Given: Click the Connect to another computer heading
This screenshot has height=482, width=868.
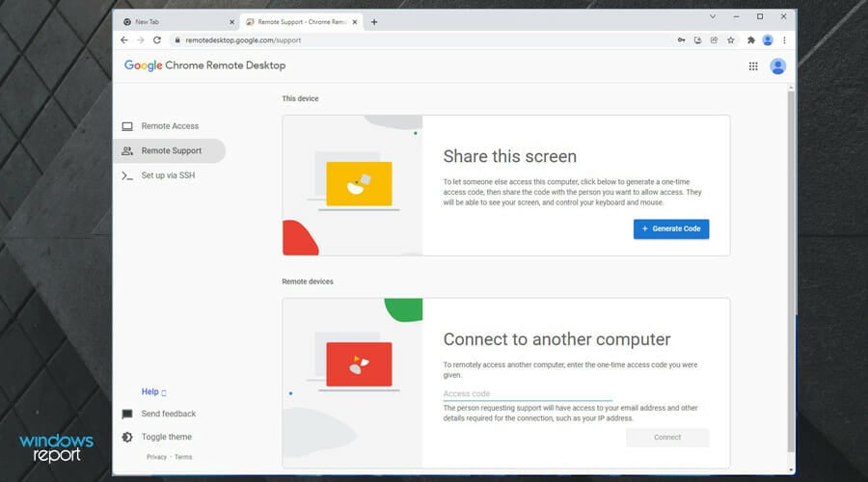Looking at the screenshot, I should (x=556, y=339).
